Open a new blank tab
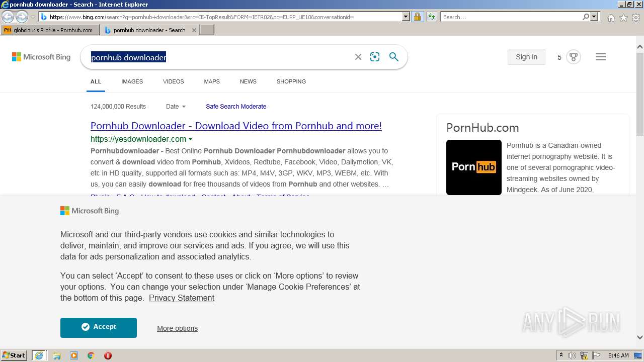Image resolution: width=644 pixels, height=362 pixels. pos(207,30)
